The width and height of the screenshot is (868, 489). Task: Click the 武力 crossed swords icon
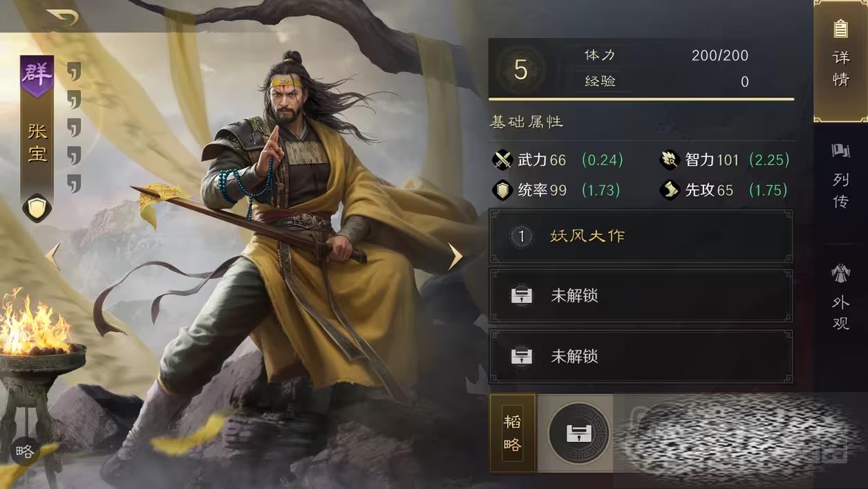[502, 160]
